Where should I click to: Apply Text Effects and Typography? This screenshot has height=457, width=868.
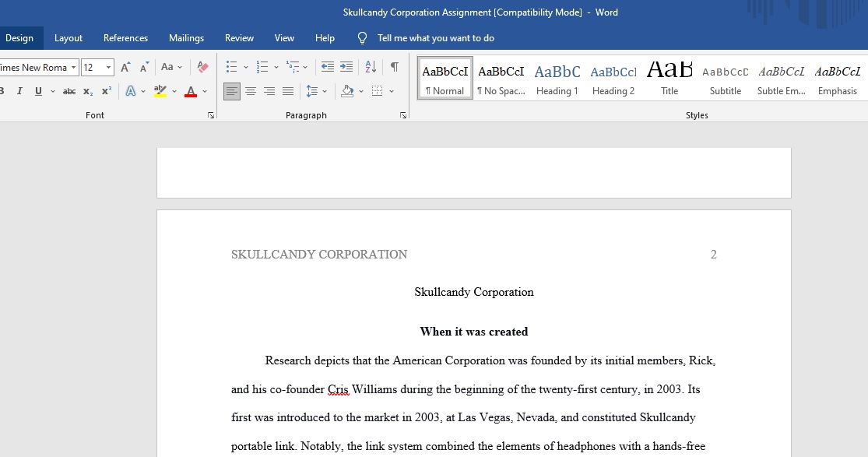click(x=131, y=91)
